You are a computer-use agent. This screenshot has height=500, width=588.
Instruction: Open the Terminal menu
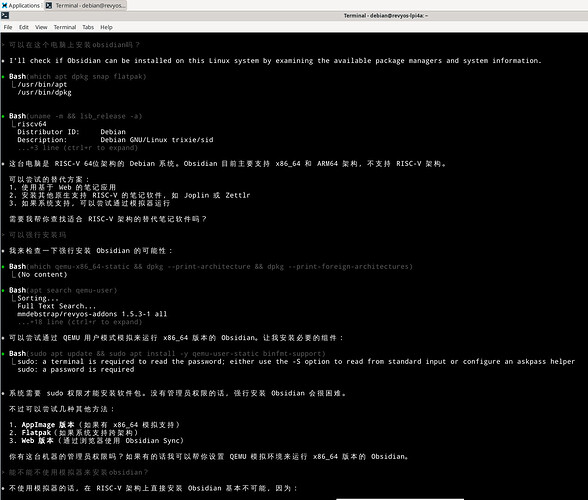(64, 27)
